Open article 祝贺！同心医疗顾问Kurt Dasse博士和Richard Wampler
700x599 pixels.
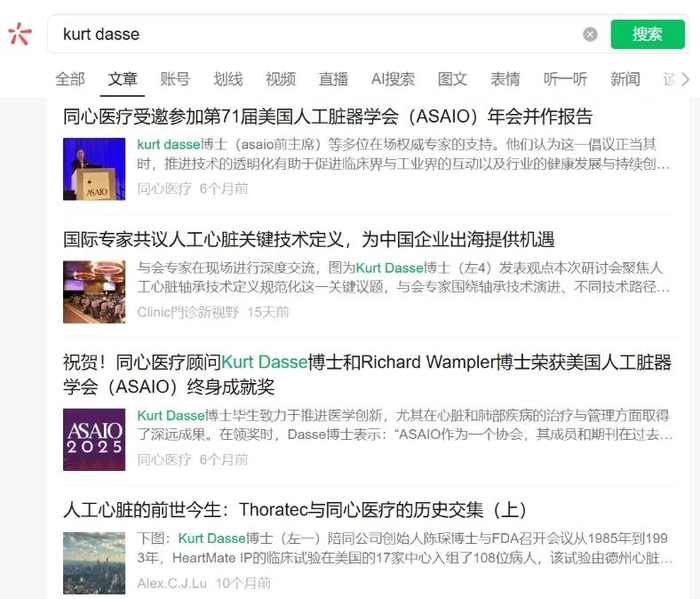coord(367,374)
